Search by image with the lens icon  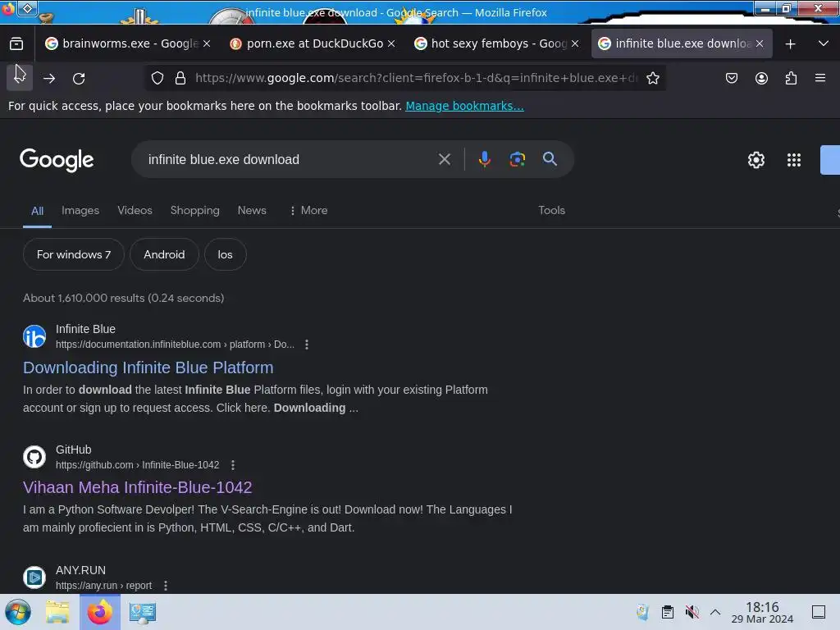(517, 159)
